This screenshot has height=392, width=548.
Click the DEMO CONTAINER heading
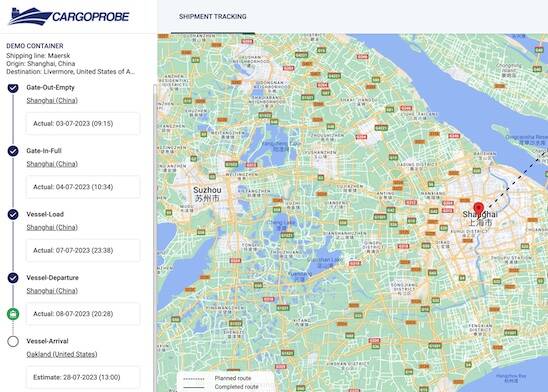click(x=35, y=46)
